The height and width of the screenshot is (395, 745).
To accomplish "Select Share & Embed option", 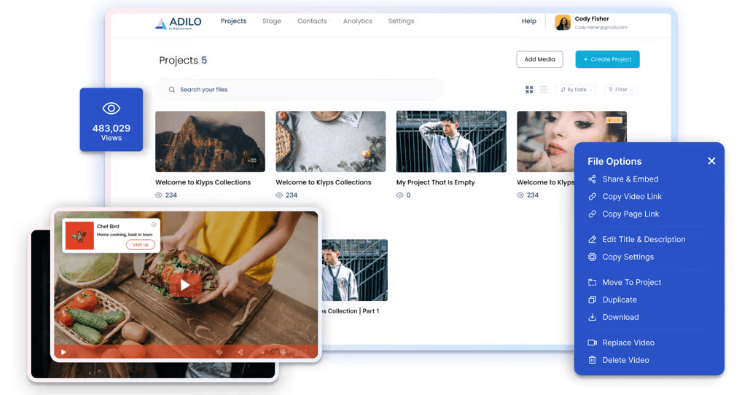I will pyautogui.click(x=623, y=179).
